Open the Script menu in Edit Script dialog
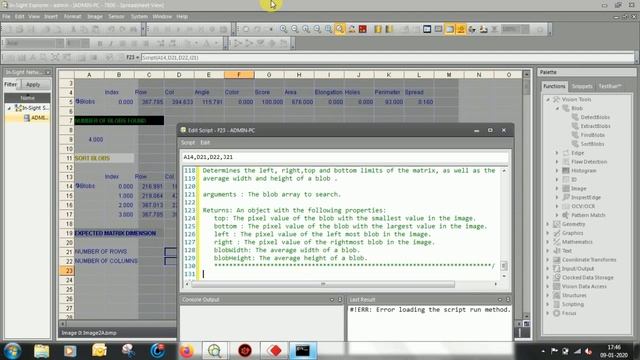 (188, 142)
